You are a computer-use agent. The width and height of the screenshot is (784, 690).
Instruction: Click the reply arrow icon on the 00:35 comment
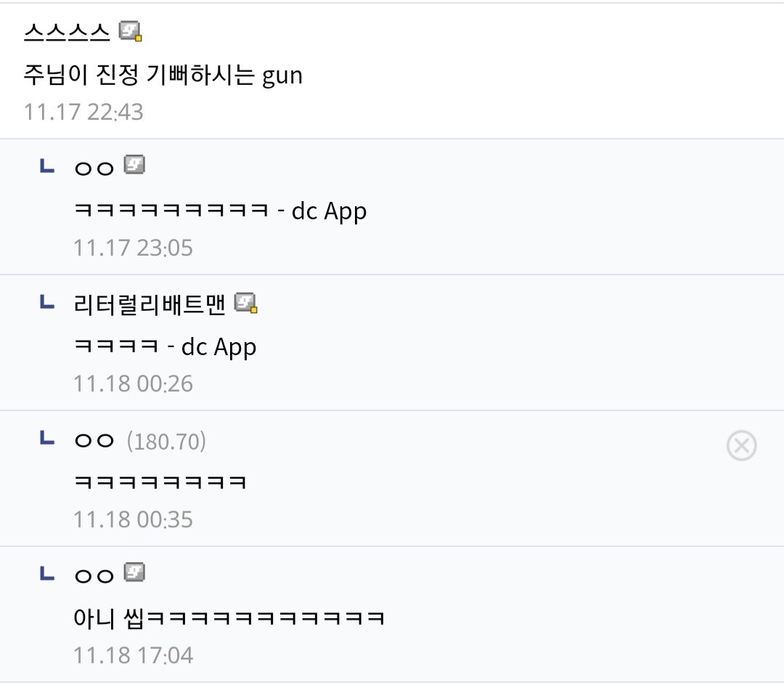pos(46,438)
